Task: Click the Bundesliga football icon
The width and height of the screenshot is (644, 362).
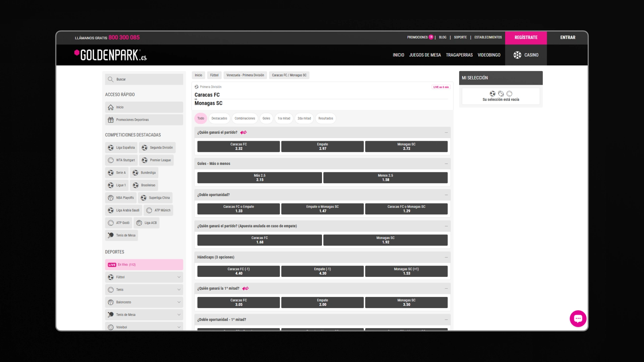Action: click(x=136, y=173)
